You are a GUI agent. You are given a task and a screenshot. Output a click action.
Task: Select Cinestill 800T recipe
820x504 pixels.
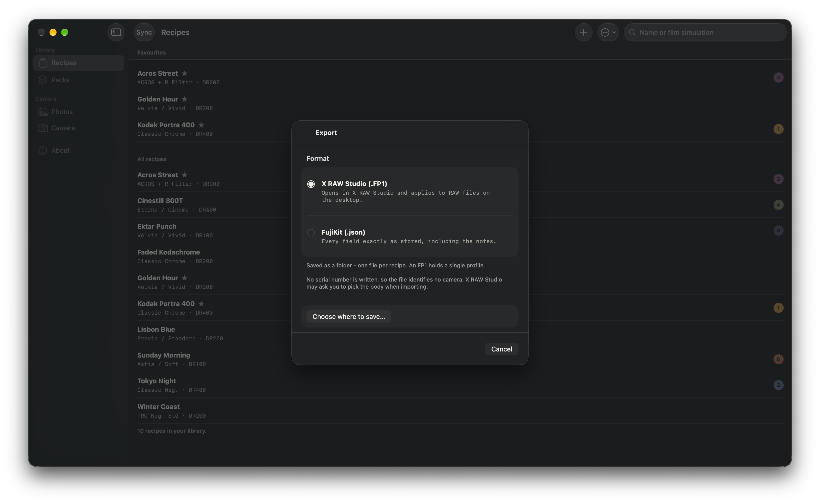[x=460, y=205]
